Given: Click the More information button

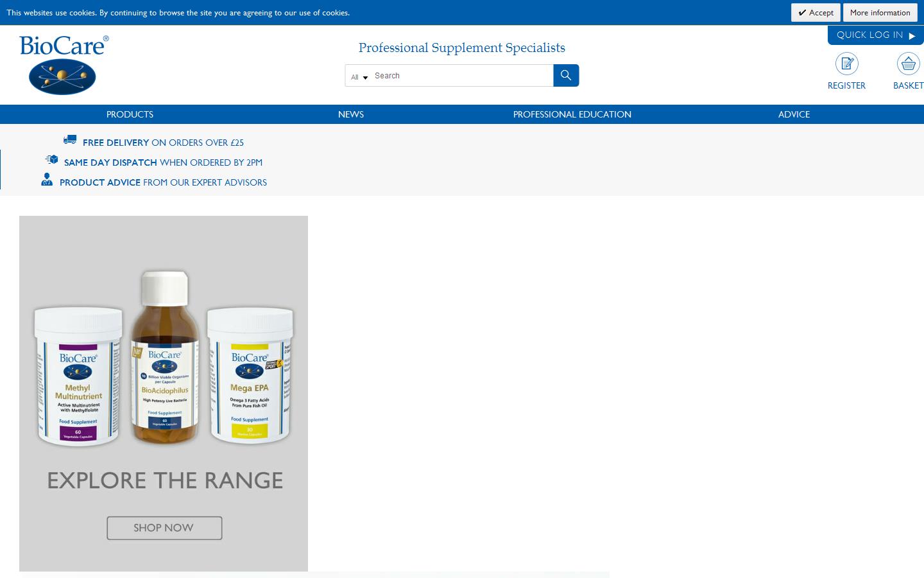Looking at the screenshot, I should [x=880, y=12].
